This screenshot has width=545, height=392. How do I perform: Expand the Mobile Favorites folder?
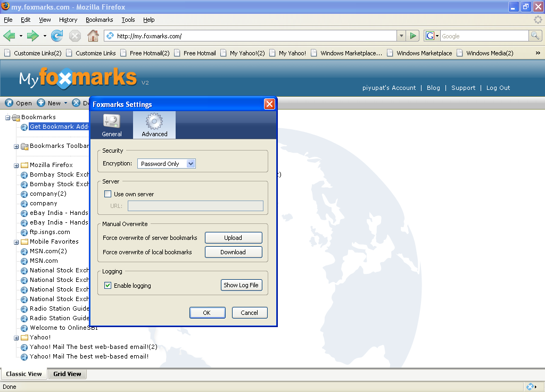pyautogui.click(x=16, y=242)
